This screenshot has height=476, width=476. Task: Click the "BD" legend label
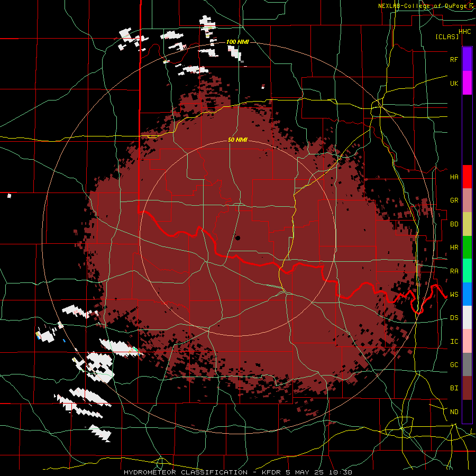click(454, 224)
